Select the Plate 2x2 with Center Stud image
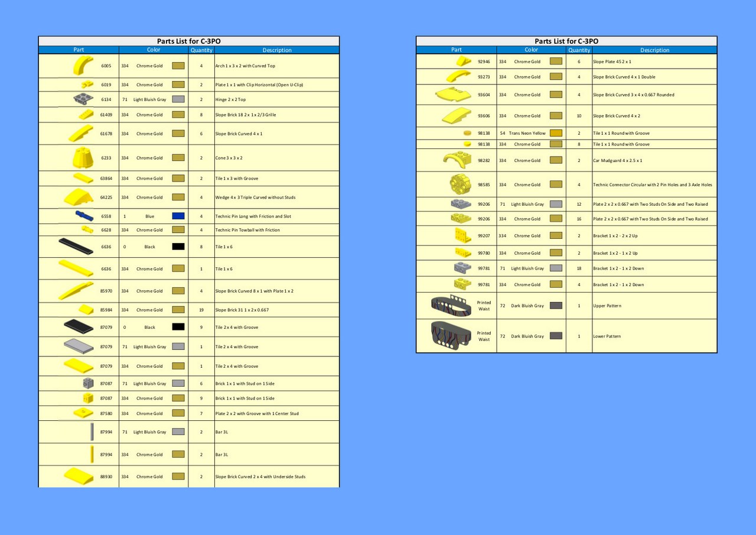 tap(84, 413)
